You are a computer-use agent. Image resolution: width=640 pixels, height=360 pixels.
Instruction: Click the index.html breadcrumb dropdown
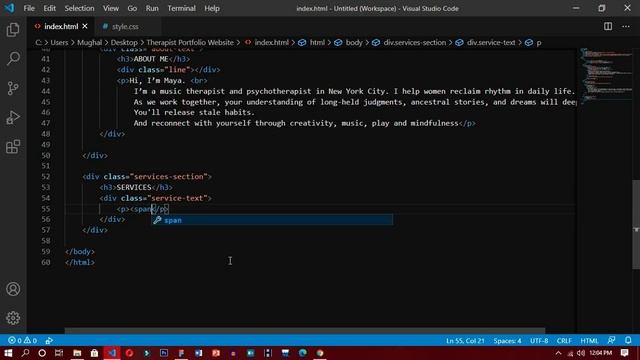point(271,42)
